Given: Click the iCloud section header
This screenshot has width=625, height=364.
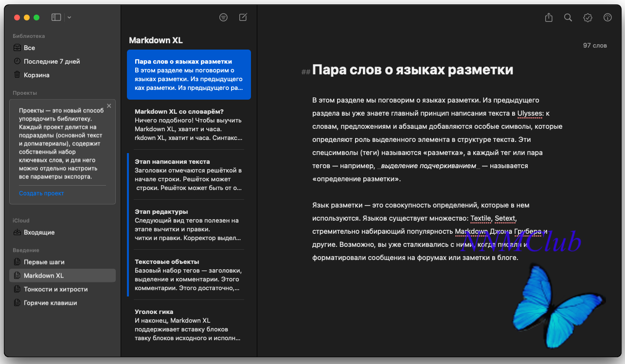Looking at the screenshot, I should point(21,221).
